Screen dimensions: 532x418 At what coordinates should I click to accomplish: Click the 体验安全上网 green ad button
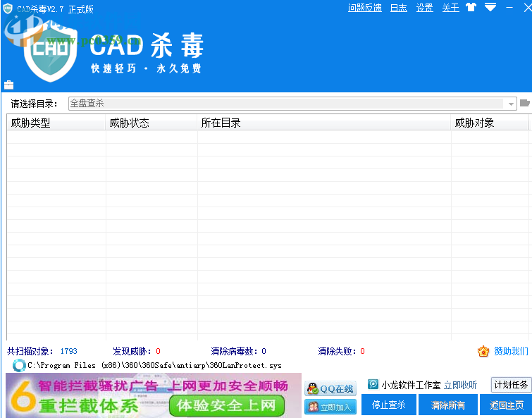[x=226, y=405]
